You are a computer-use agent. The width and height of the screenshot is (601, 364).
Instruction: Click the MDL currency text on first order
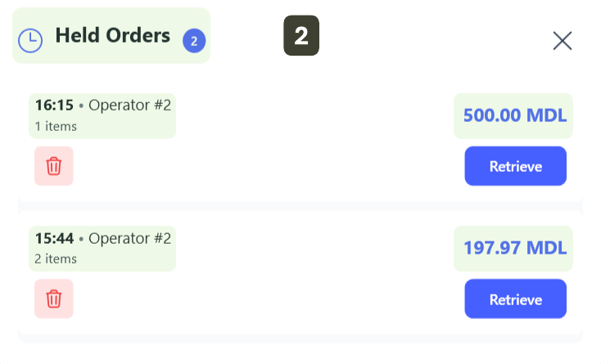click(x=547, y=115)
